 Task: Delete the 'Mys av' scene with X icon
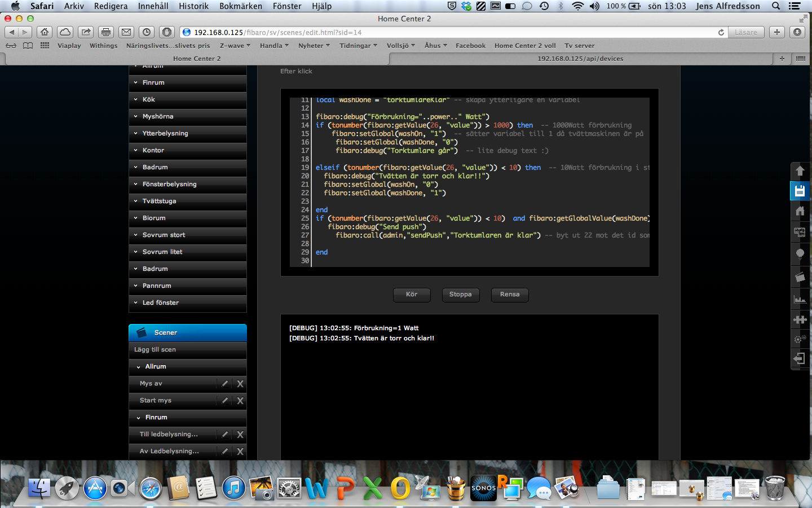(x=240, y=384)
